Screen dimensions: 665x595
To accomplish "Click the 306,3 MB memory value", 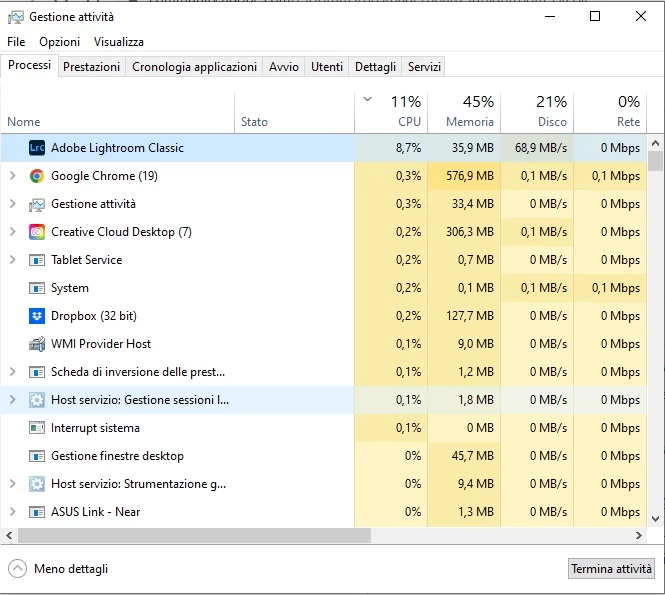I will pyautogui.click(x=470, y=232).
